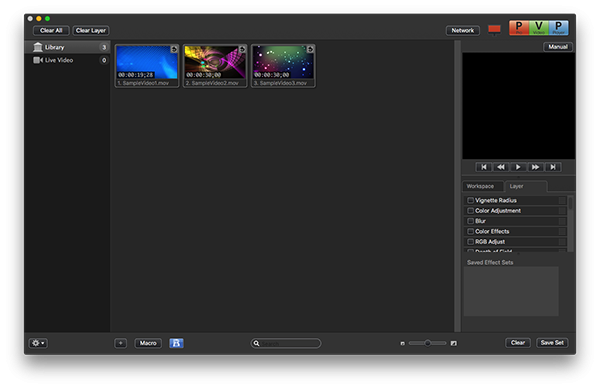Click the square at right of Blur row
Screen dimensions: 600x389
point(562,221)
